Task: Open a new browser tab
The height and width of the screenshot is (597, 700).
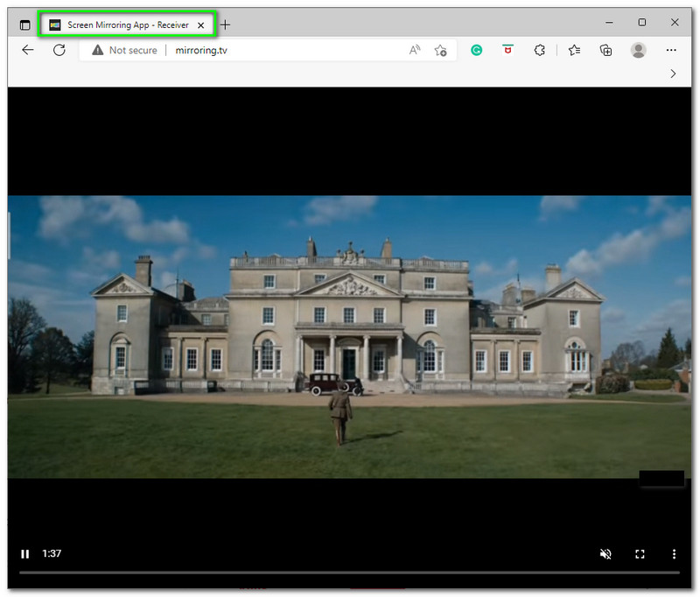Action: pos(225,25)
